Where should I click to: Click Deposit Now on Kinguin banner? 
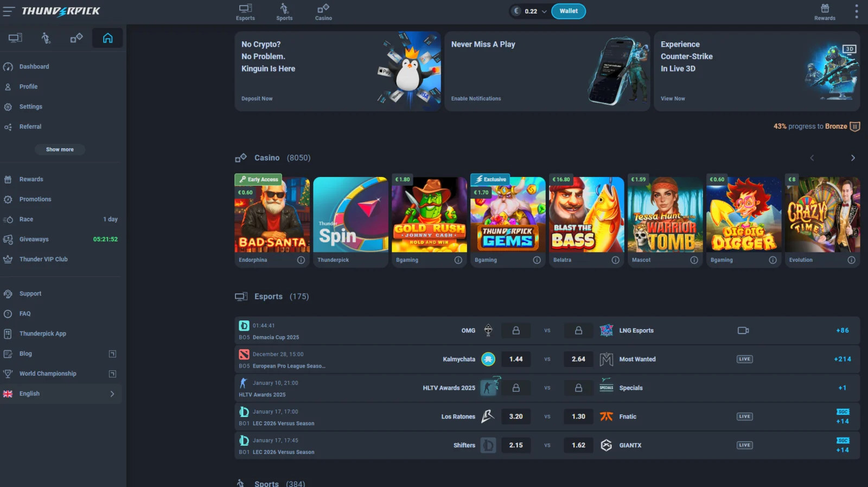[x=257, y=99]
